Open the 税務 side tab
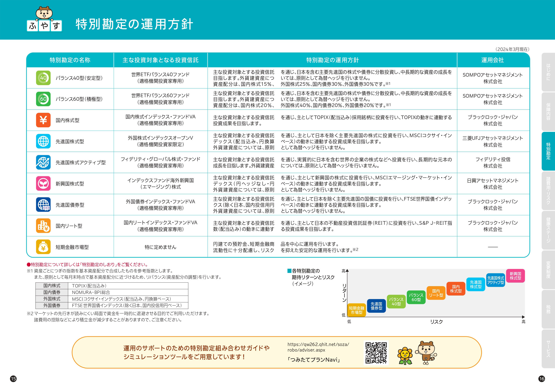This screenshot has height=392, width=555. pyautogui.click(x=548, y=309)
